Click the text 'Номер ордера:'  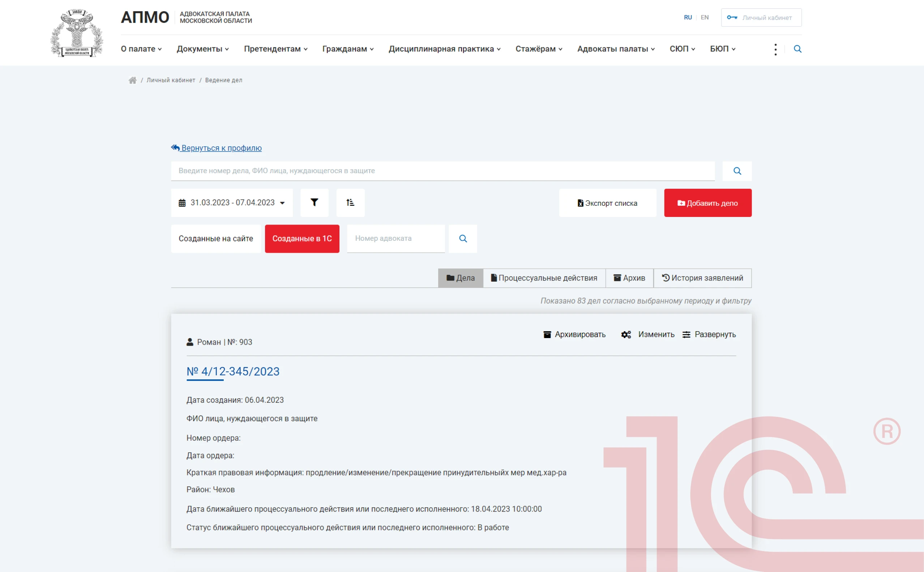213,438
